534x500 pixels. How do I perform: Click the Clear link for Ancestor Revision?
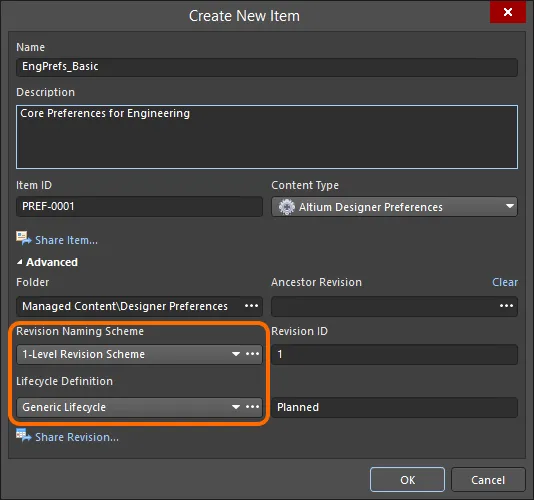505,282
